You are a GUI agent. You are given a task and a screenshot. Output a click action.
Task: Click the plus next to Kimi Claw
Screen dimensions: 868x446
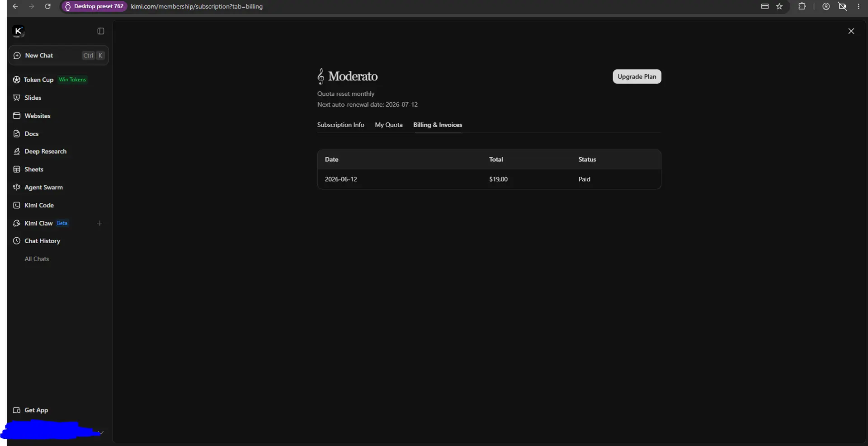coord(100,223)
